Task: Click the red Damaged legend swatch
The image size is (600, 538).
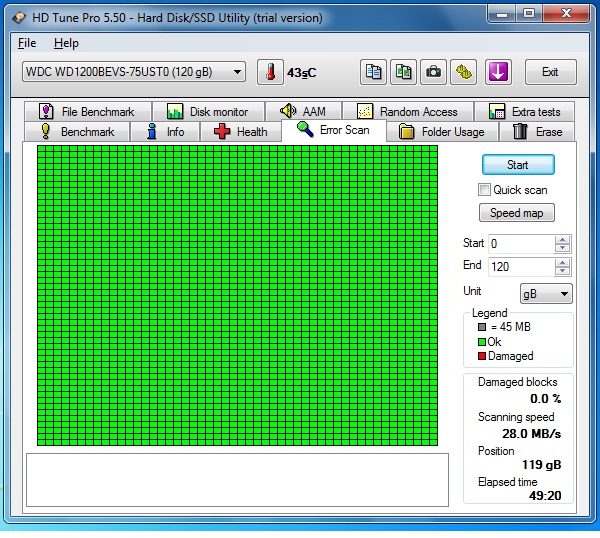Action: pyautogui.click(x=482, y=356)
